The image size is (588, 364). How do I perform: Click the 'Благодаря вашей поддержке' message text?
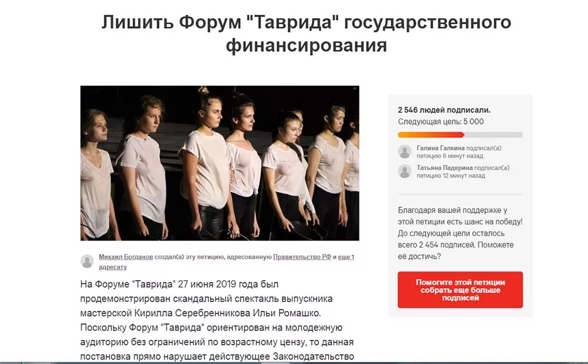coord(460,233)
